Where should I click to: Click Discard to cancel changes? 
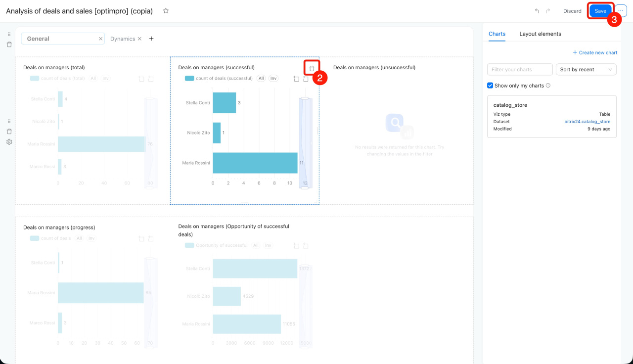[x=572, y=11]
